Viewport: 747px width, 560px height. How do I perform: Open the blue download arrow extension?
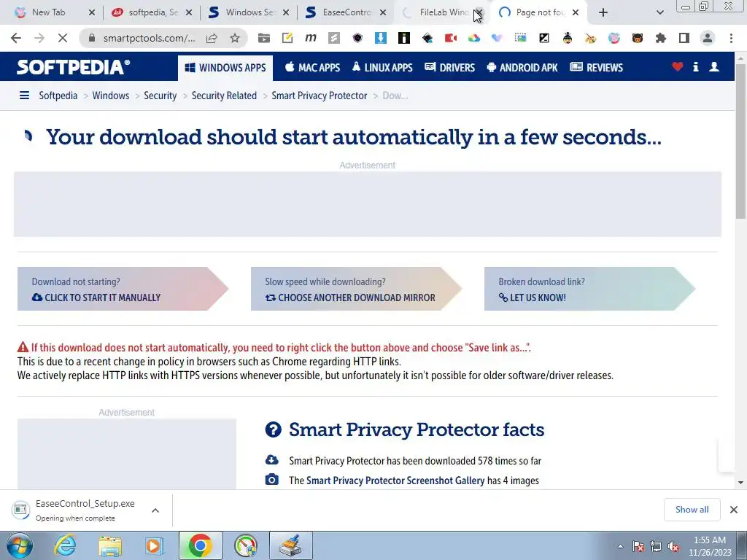(381, 38)
